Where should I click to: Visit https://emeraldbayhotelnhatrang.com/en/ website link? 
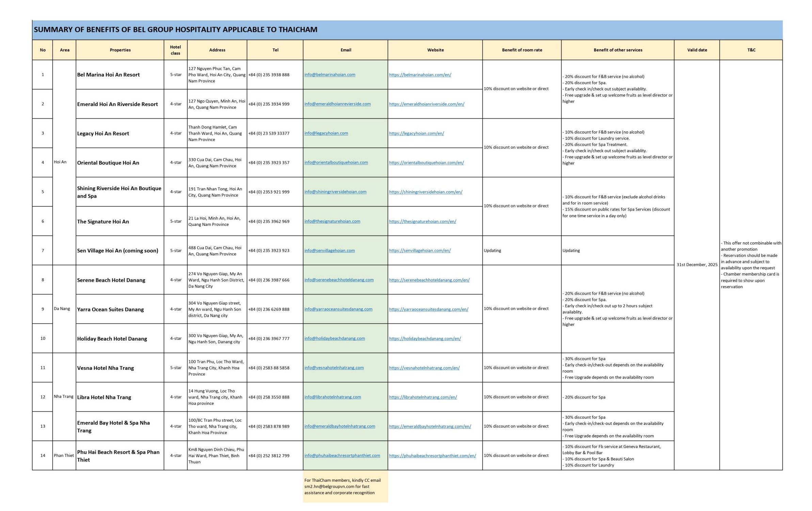(430, 426)
